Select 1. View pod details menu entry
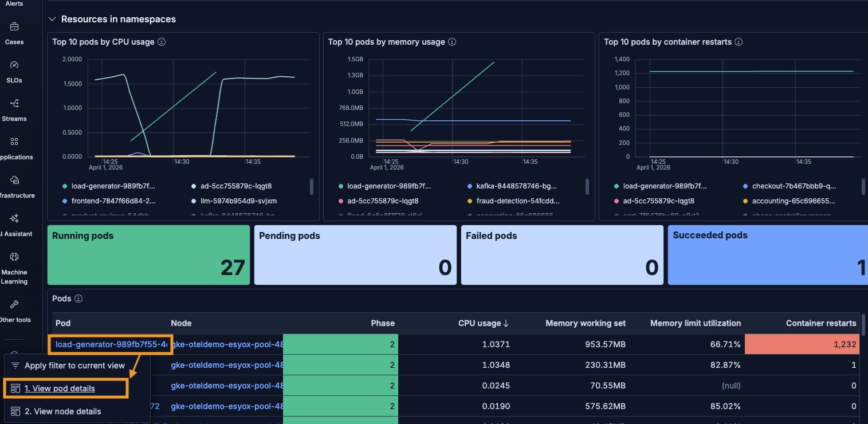This screenshot has height=424, width=868. point(60,388)
